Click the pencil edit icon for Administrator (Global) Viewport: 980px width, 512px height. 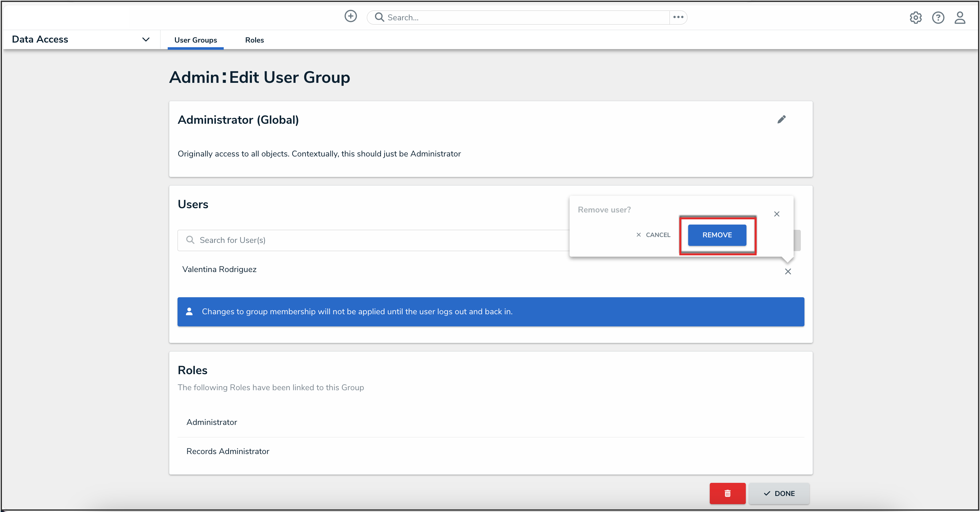click(782, 120)
